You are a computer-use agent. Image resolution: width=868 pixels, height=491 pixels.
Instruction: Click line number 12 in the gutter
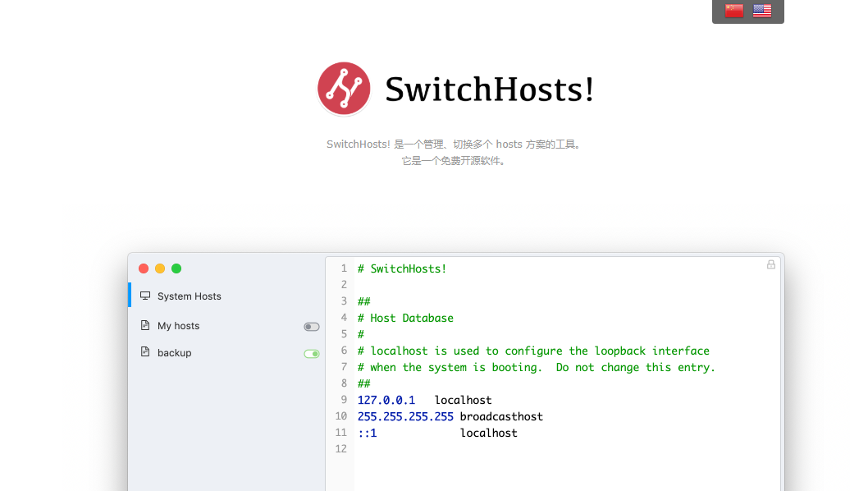pos(341,449)
